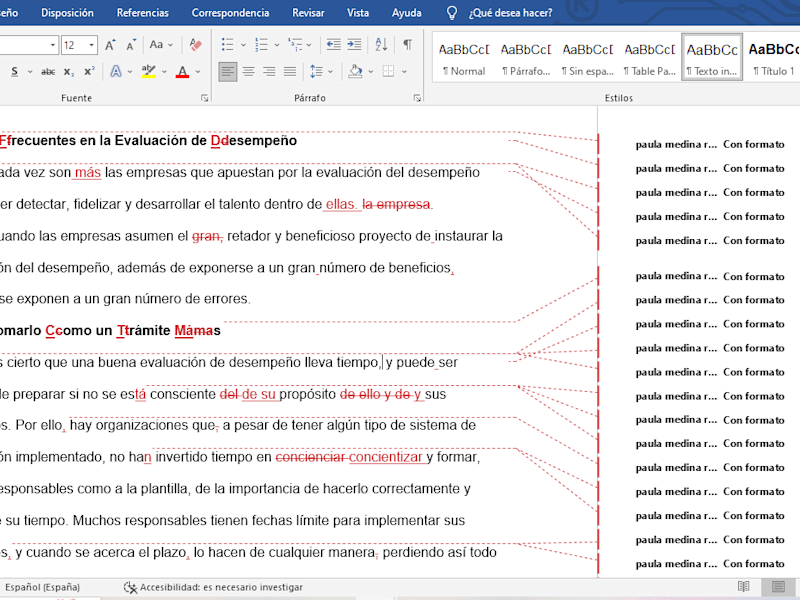The height and width of the screenshot is (600, 800).
Task: Align text to the left
Action: [228, 71]
